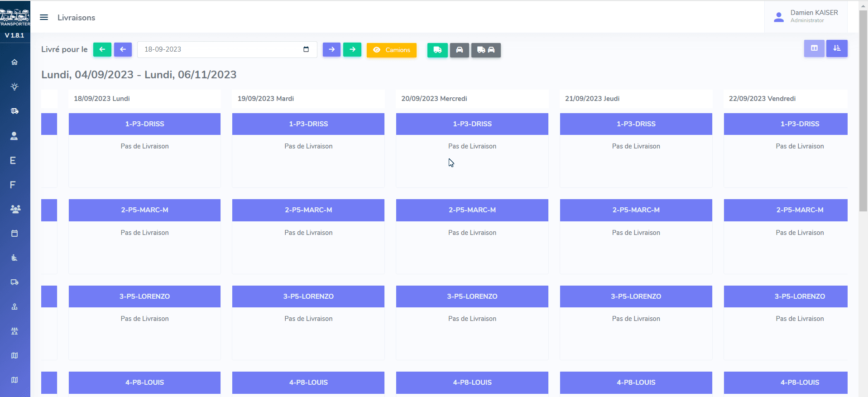
Task: Open the calendar picker in date field
Action: (306, 49)
